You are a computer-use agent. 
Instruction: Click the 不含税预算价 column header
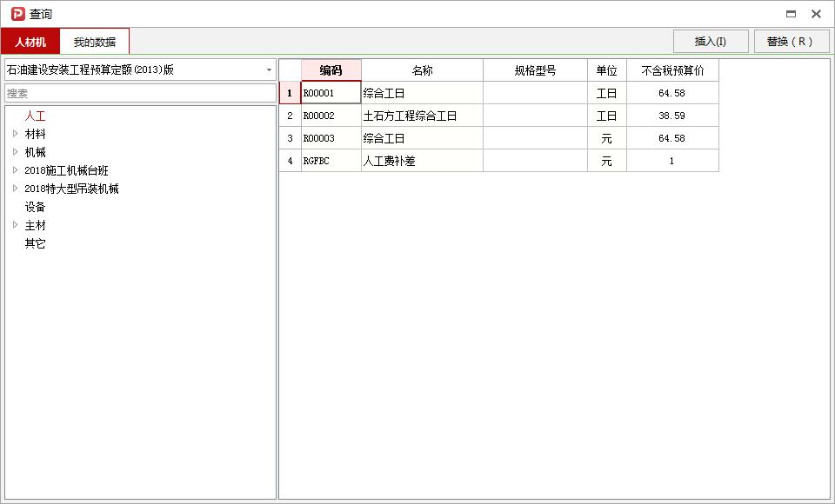point(671,70)
